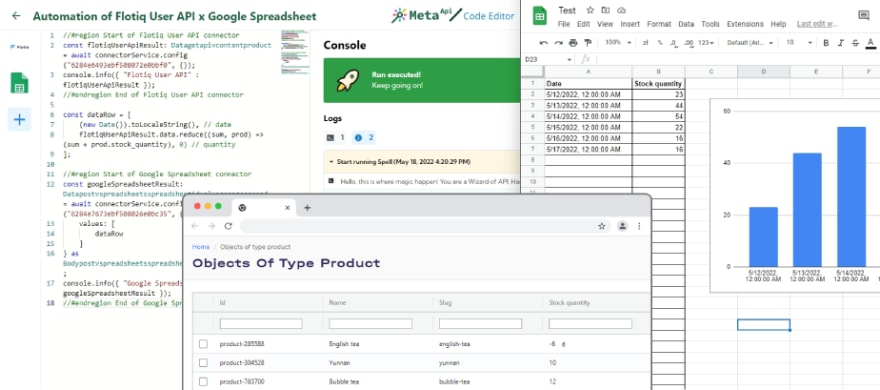Image resolution: width=880 pixels, height=390 pixels.
Task: Click the print icon in Sheets toolbar
Action: (x=572, y=43)
